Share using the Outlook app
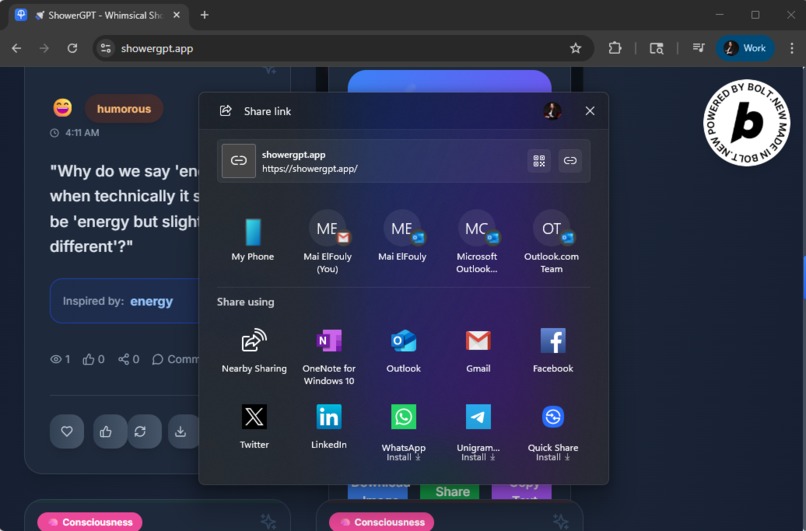The height and width of the screenshot is (531, 806). 404,350
